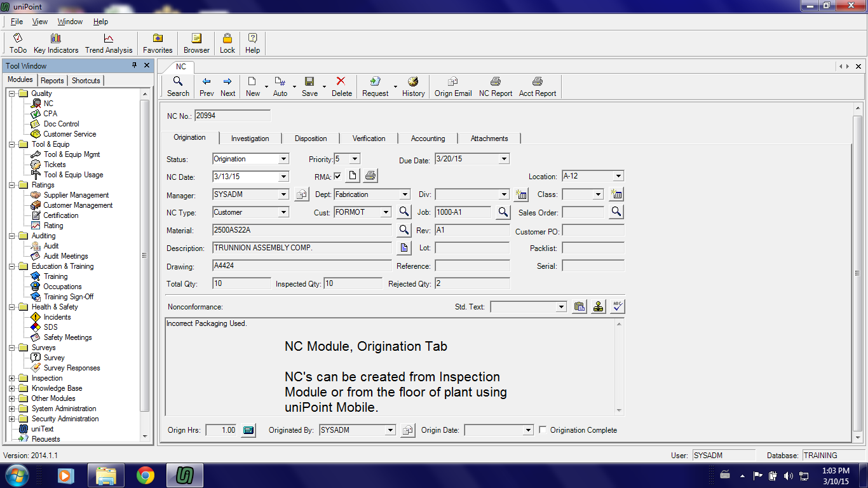Launch Trend Analysis chart tool
The image size is (868, 488).
coord(109,43)
